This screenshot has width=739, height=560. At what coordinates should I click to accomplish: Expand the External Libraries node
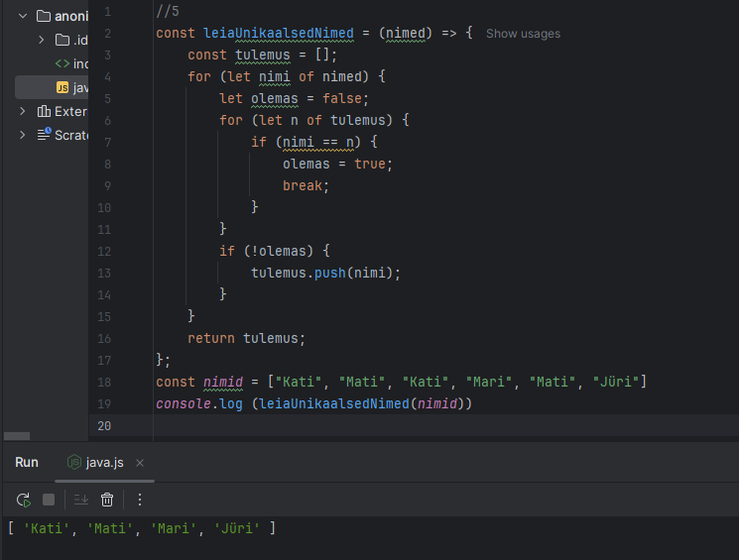[x=22, y=111]
